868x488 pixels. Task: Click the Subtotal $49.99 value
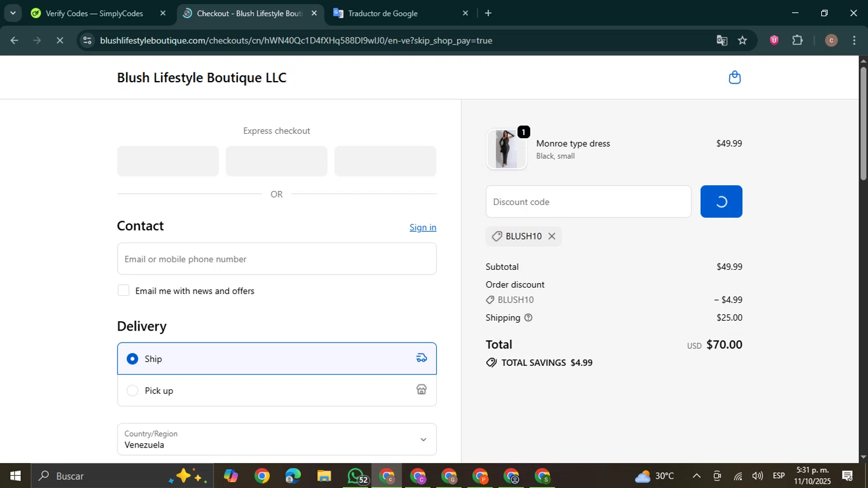[729, 267]
